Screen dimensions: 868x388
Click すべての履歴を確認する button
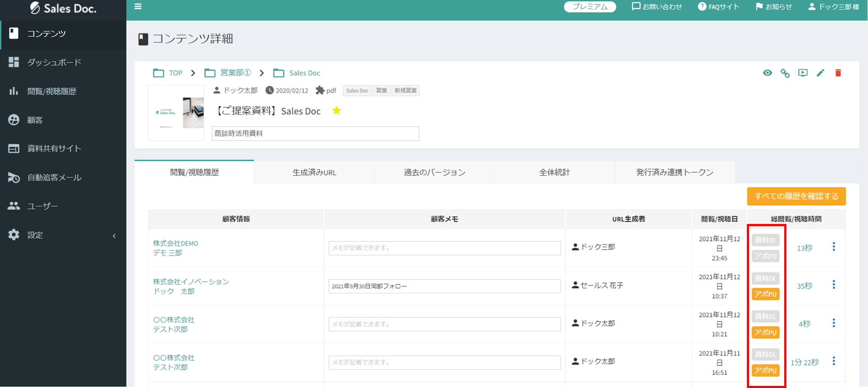click(796, 196)
